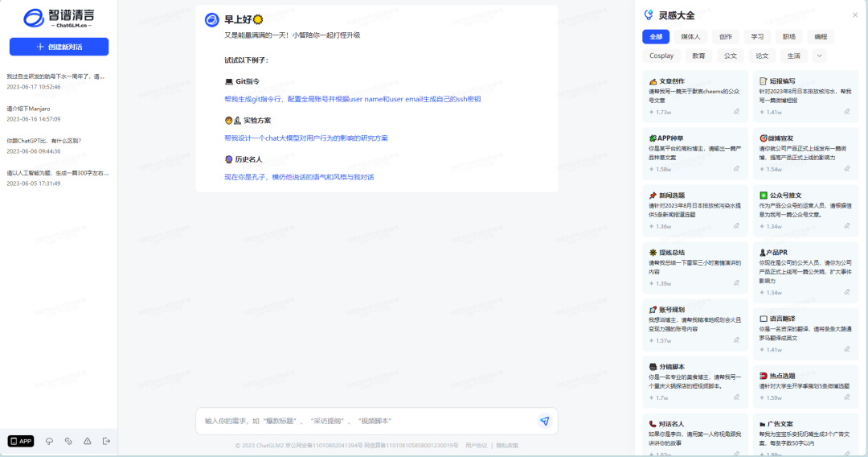The height and width of the screenshot is (457, 868).
Task: Click the send message paper-plane icon
Action: (544, 421)
